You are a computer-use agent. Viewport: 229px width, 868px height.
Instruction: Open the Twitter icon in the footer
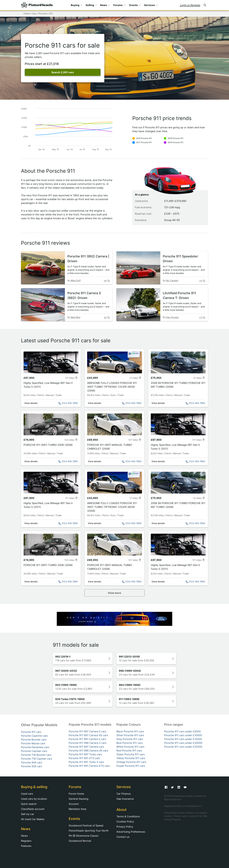pos(172,787)
